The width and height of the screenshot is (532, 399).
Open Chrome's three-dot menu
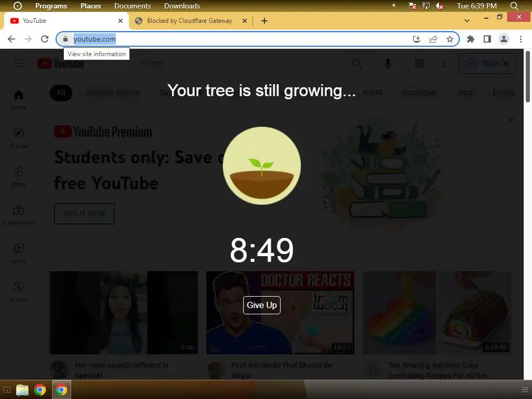pyautogui.click(x=521, y=39)
